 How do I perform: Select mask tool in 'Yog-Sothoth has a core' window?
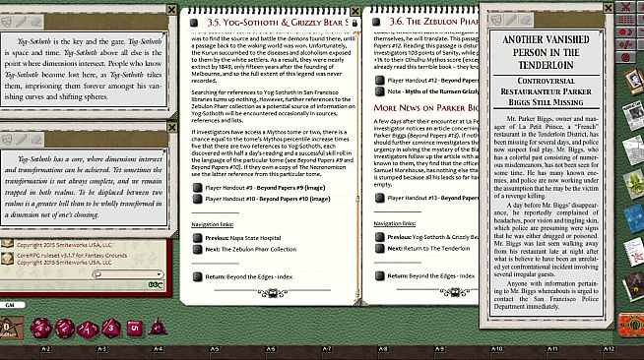point(6,140)
